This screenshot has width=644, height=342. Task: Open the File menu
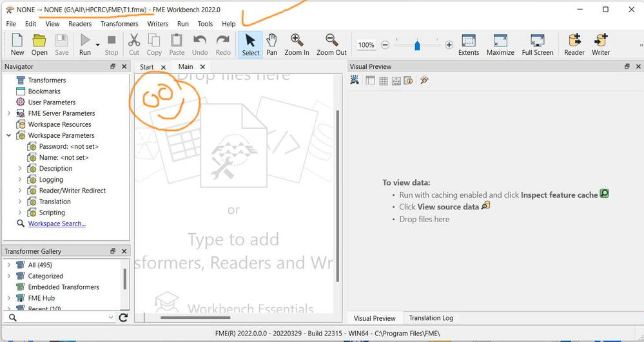(x=11, y=24)
